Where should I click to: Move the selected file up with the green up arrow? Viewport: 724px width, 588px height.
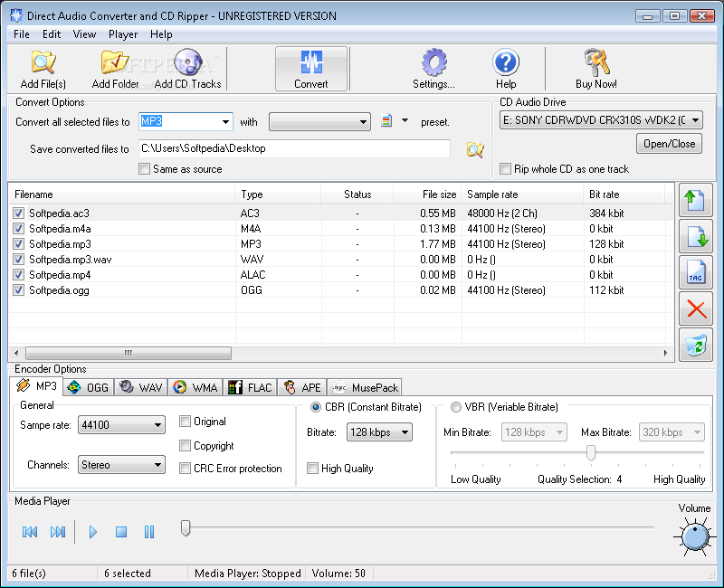[695, 200]
